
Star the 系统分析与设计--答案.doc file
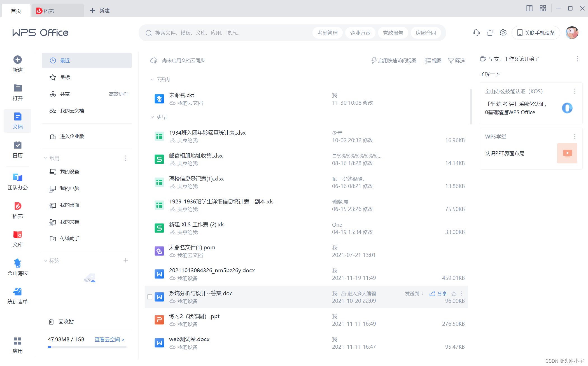454,294
